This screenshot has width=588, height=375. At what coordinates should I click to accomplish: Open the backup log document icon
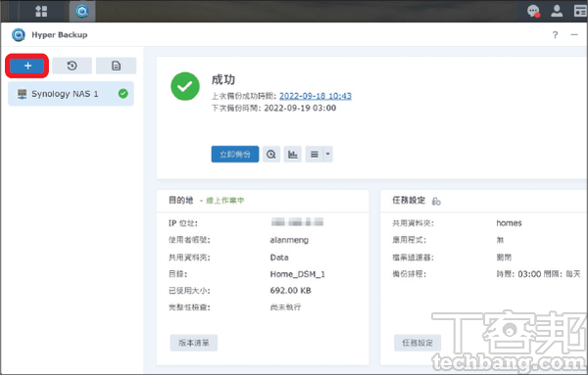coord(117,66)
